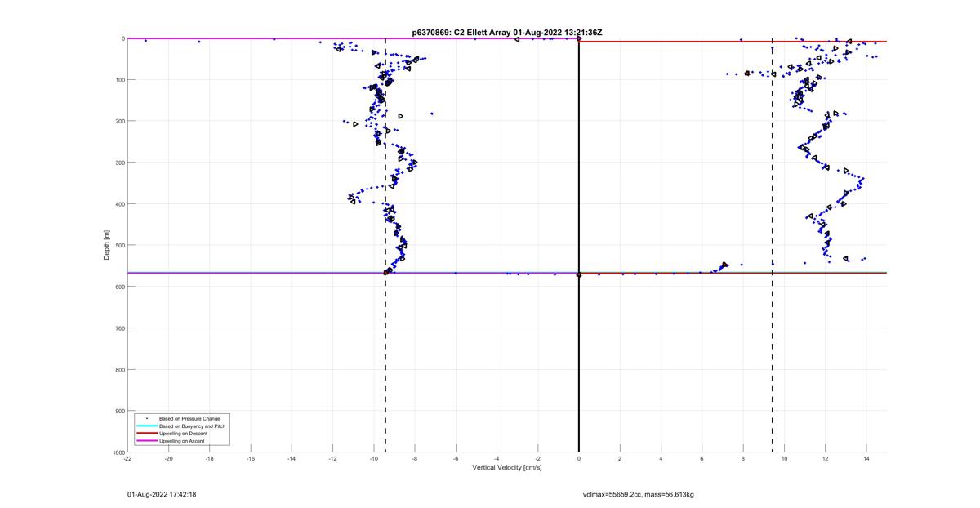Viewport: 980px width, 508px height.
Task: Click x-axis tick label '-16'
Action: pyautogui.click(x=251, y=458)
